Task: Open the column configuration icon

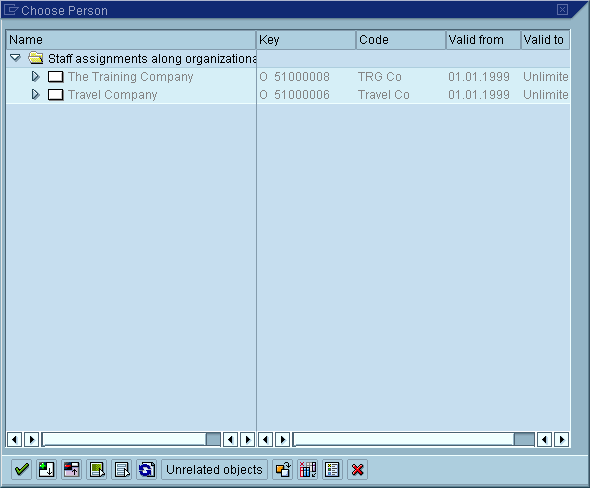Action: point(307,469)
